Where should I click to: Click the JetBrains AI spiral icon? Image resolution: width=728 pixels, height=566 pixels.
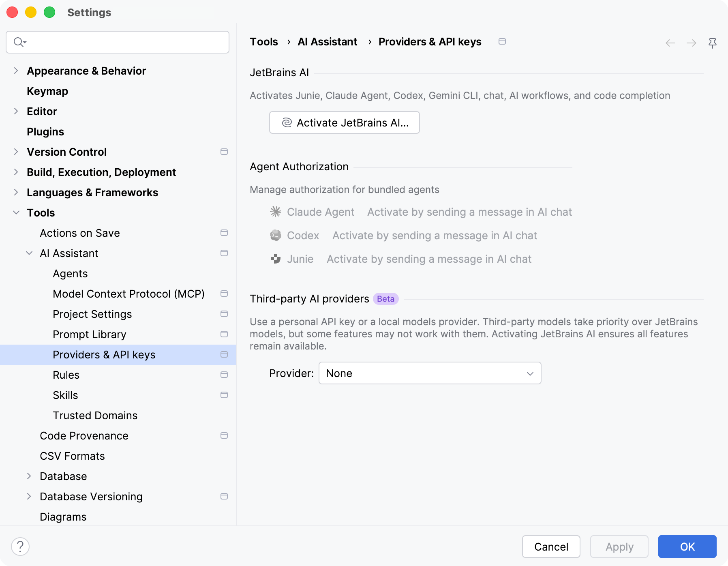pos(287,122)
